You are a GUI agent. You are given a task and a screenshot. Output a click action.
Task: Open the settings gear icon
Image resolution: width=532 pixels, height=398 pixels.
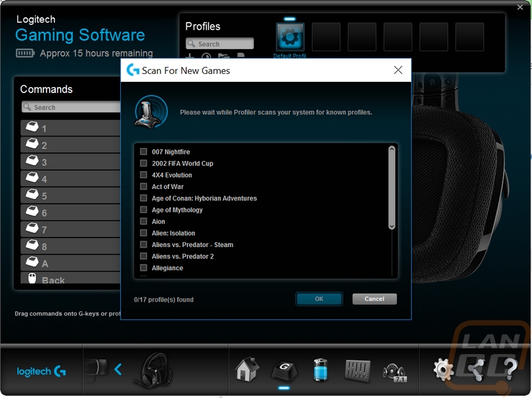(x=444, y=369)
